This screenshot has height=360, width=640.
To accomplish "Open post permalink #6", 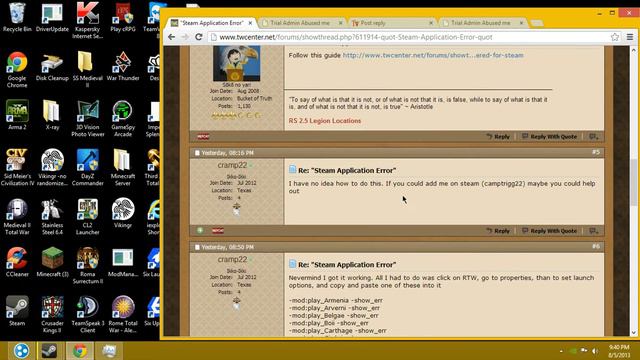I will tap(596, 247).
